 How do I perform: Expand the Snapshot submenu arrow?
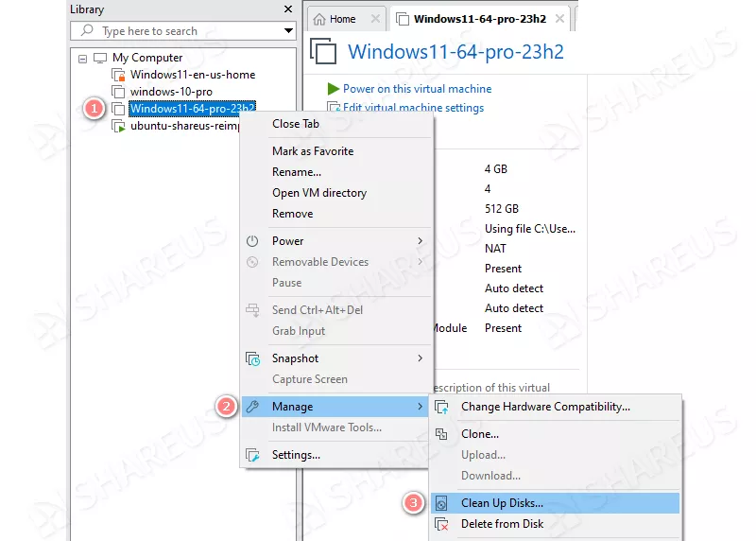(420, 358)
